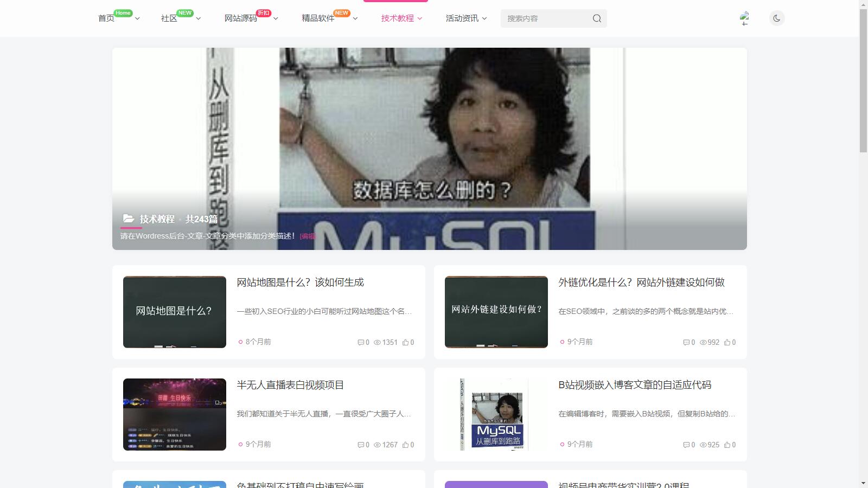Open the 精品软件 menu item

pyautogui.click(x=318, y=18)
